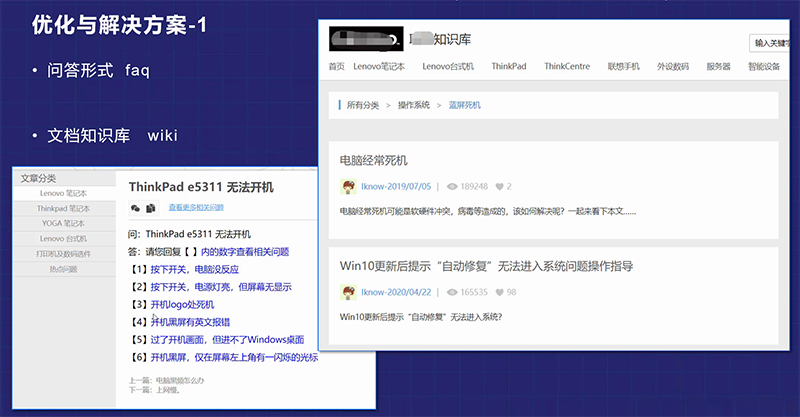
Task: Click 所有分类 in the breadcrumb
Action: [363, 105]
